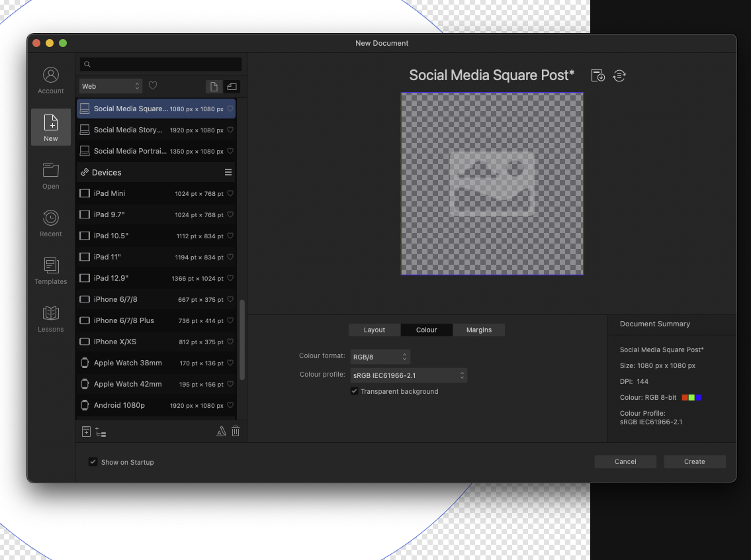
Task: Switch to the Layout tab
Action: (x=375, y=330)
